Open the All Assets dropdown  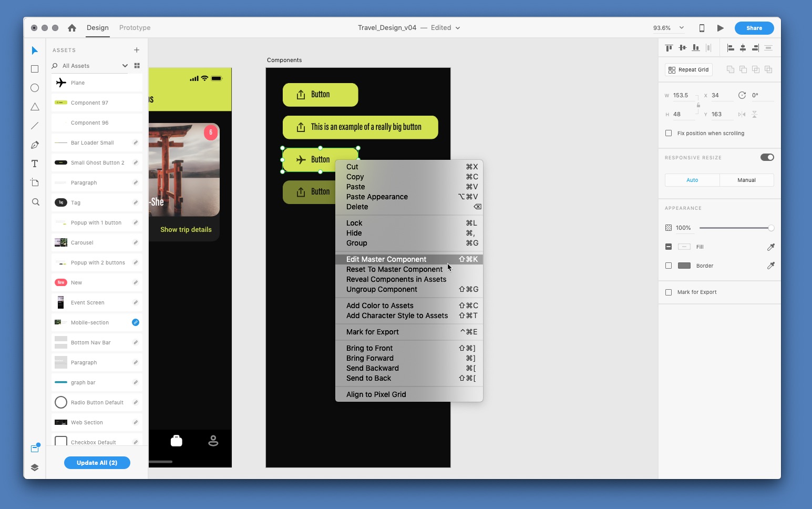point(125,66)
